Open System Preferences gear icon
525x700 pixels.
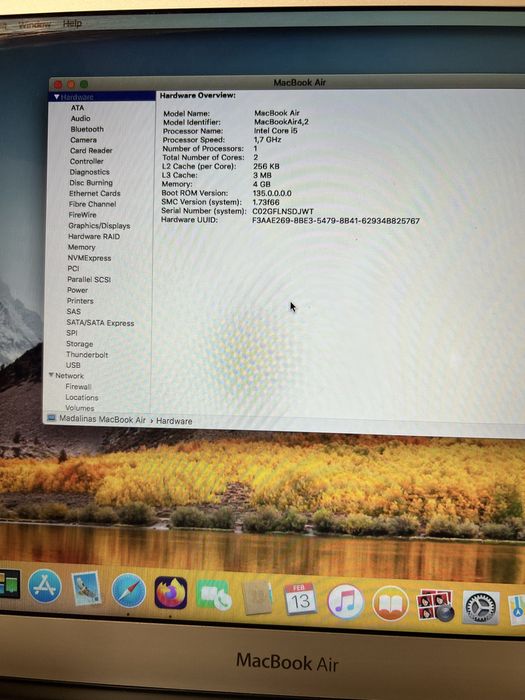click(x=481, y=607)
